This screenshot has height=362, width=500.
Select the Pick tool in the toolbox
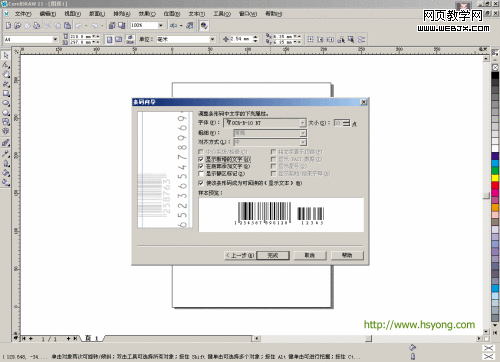point(6,55)
